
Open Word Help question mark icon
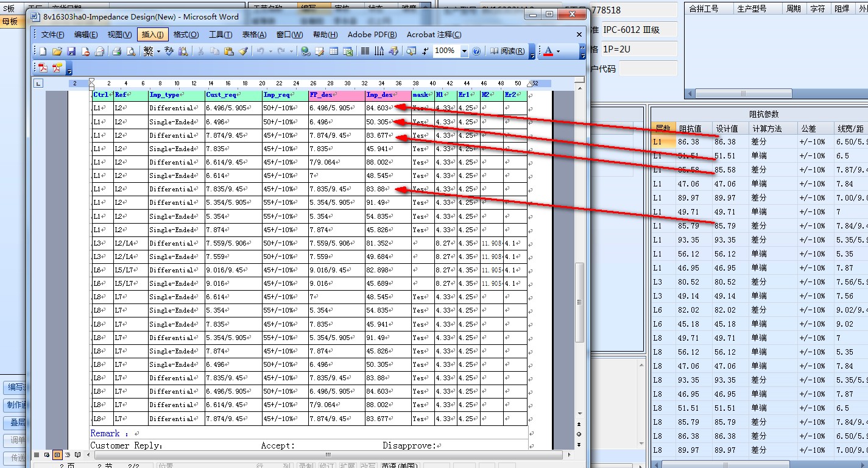[x=476, y=51]
